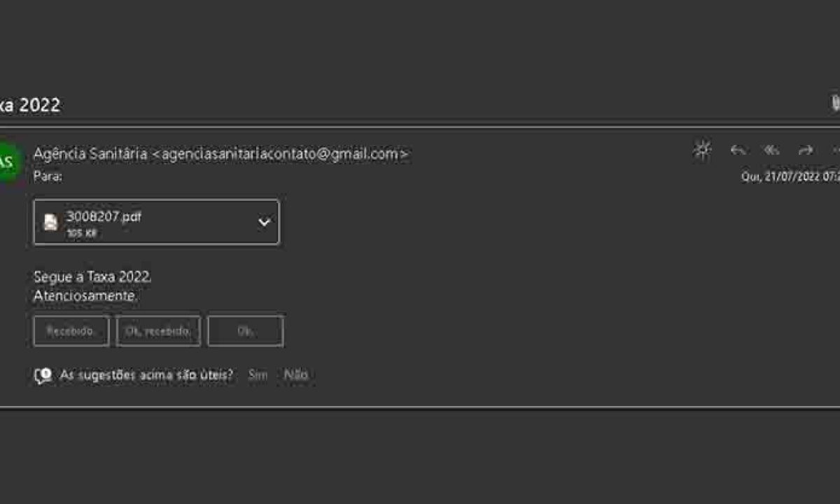This screenshot has height=504, width=840.
Task: Click the Reply arrow icon
Action: click(736, 150)
